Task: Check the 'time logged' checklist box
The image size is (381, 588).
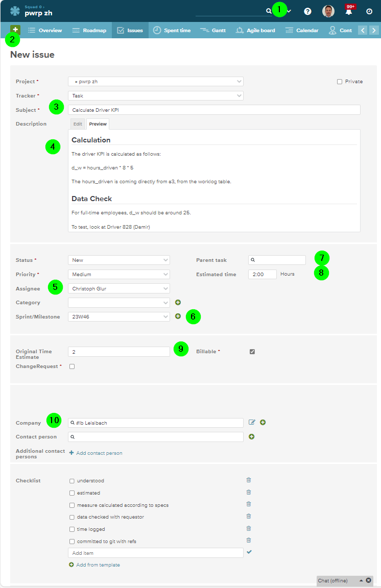Action: [x=72, y=529]
